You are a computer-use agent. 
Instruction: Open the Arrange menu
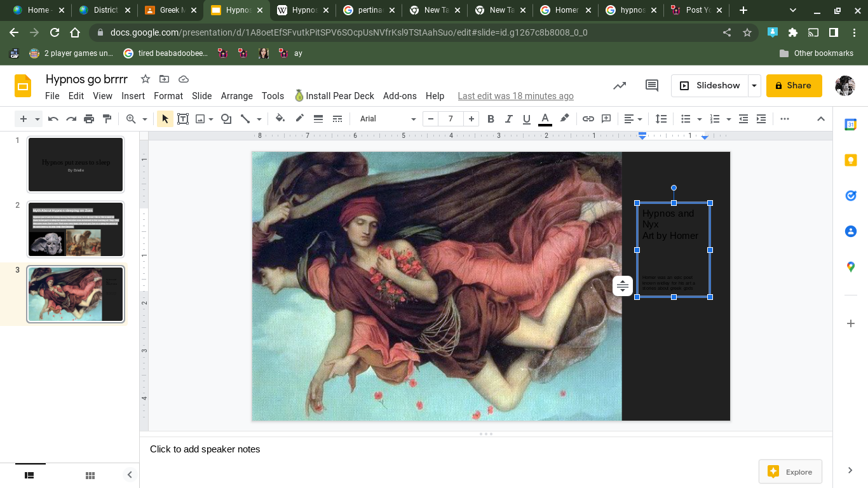pyautogui.click(x=237, y=96)
